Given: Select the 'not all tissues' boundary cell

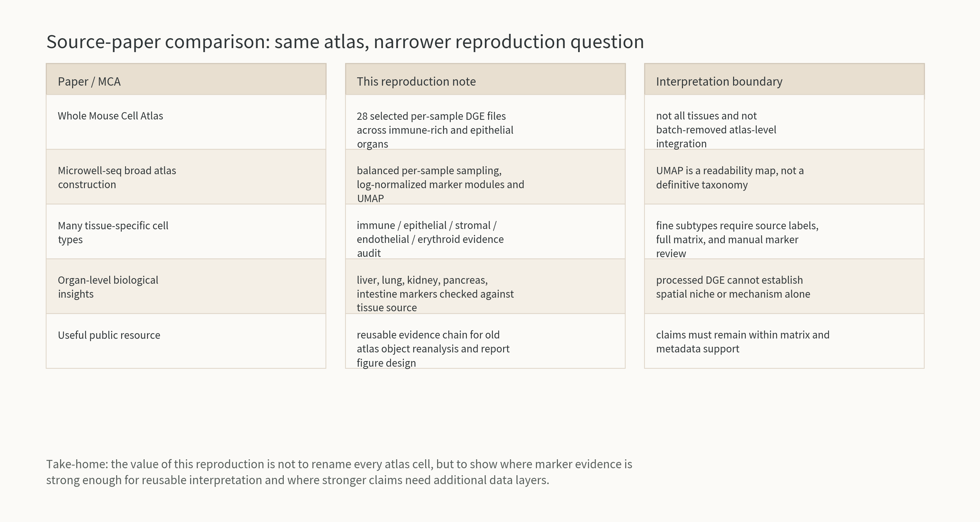Looking at the screenshot, I should coord(784,122).
